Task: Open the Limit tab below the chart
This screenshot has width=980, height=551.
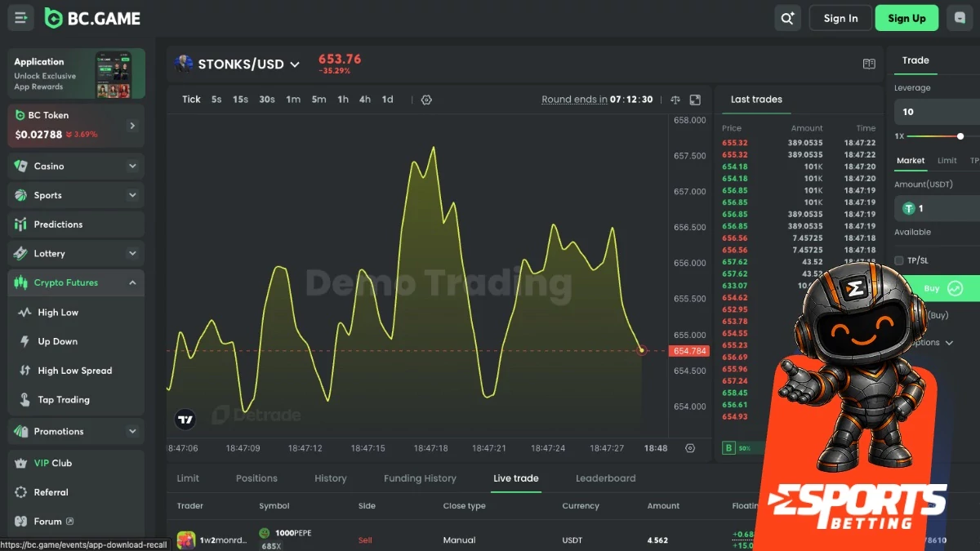Action: pyautogui.click(x=188, y=478)
